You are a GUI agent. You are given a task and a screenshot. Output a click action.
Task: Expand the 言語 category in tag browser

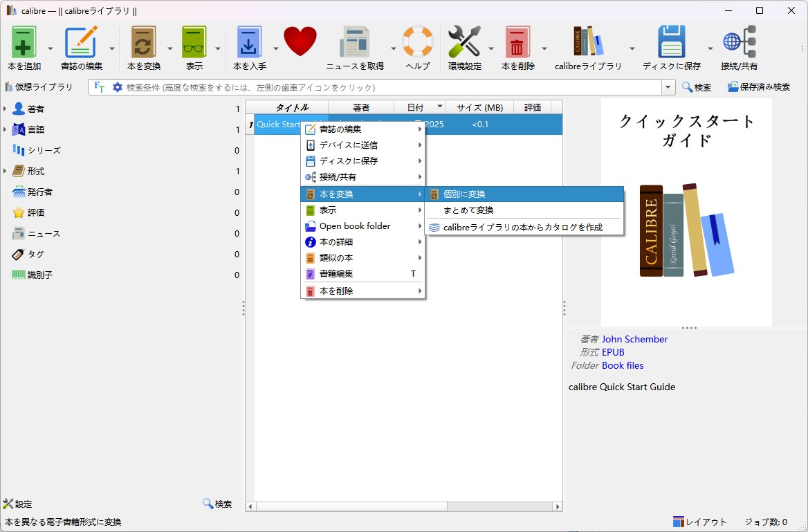click(5, 129)
